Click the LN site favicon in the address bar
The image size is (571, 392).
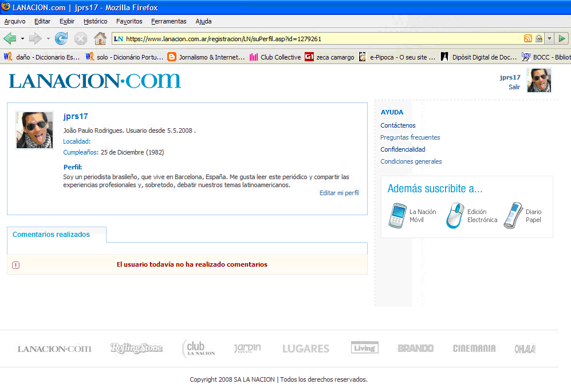point(119,39)
